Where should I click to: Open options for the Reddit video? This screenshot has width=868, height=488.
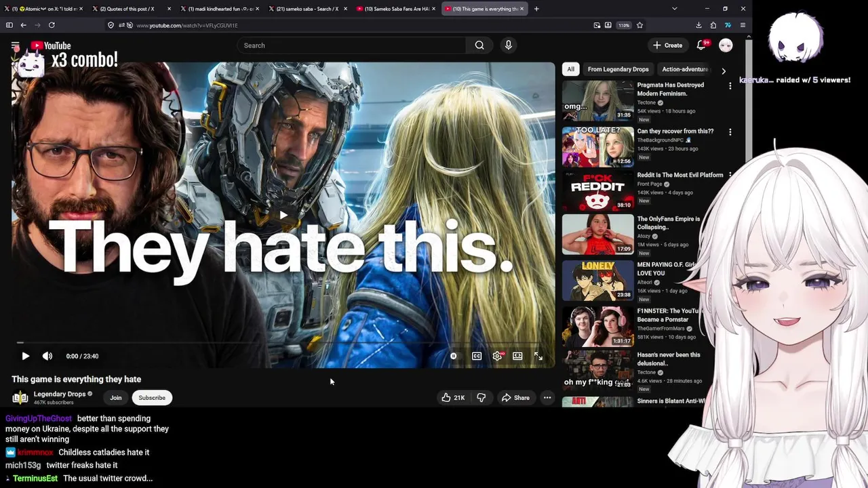point(730,176)
